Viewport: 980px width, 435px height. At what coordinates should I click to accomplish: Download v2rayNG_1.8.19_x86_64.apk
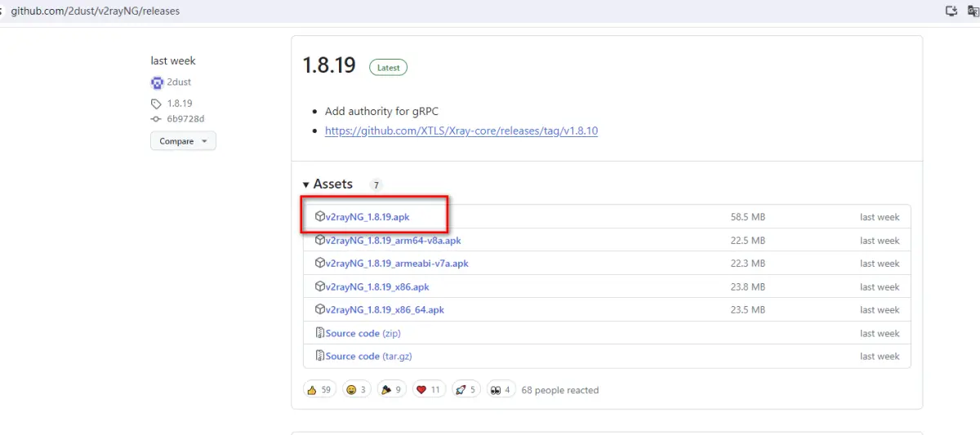click(385, 310)
